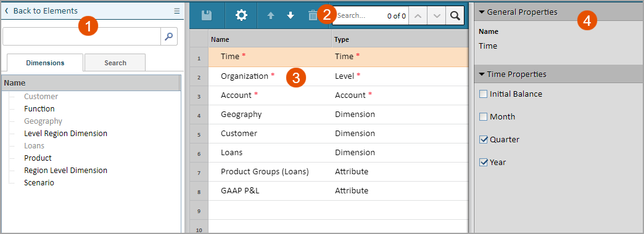
Task: Uncheck the Year checkbox
Action: coord(484,163)
